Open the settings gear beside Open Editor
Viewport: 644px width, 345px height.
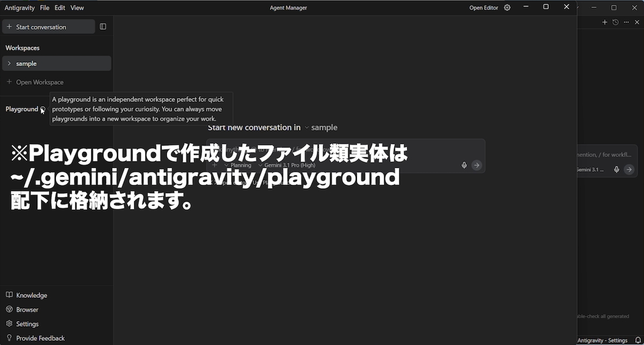[507, 8]
